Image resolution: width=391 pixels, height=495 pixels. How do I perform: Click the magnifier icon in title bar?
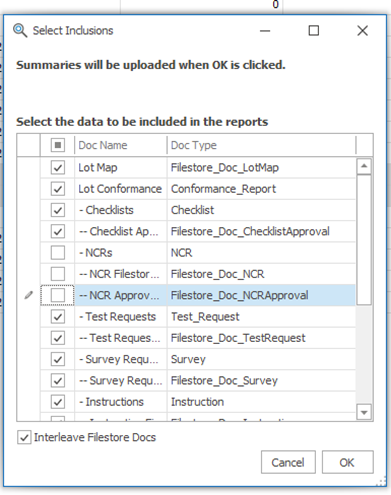(x=20, y=31)
